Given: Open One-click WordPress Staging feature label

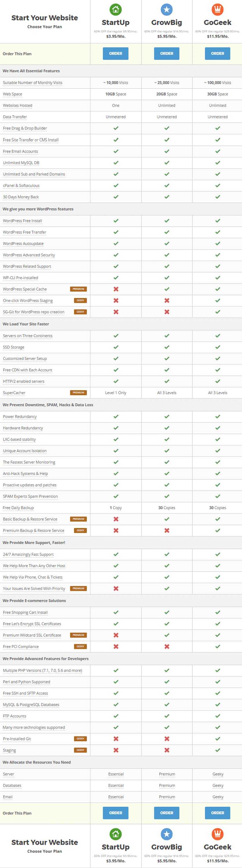Looking at the screenshot, I should point(28,301).
